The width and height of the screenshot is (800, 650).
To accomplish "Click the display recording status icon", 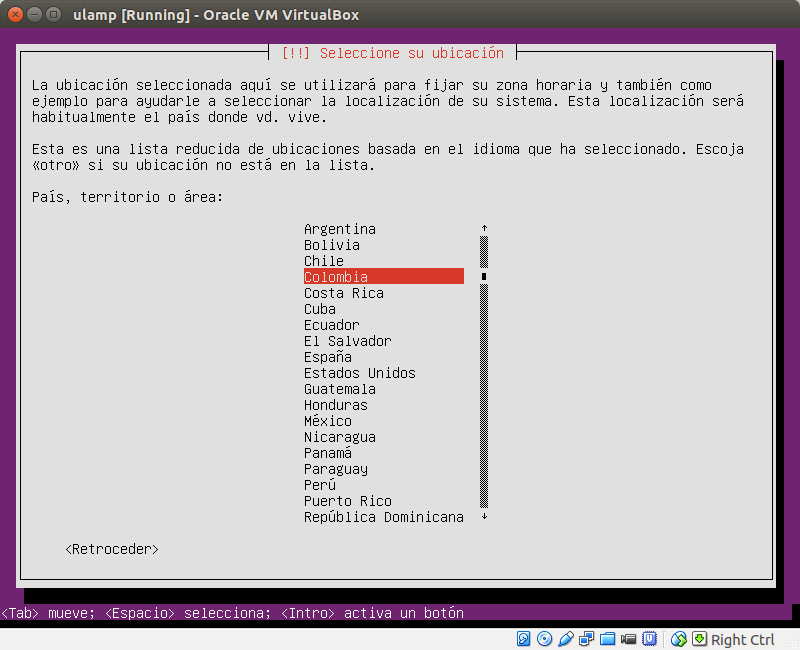I will [x=628, y=639].
